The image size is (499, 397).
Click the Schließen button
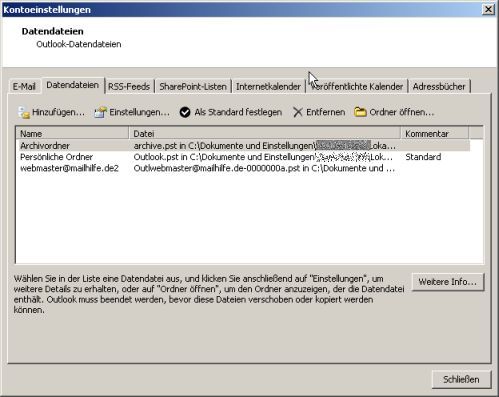461,379
